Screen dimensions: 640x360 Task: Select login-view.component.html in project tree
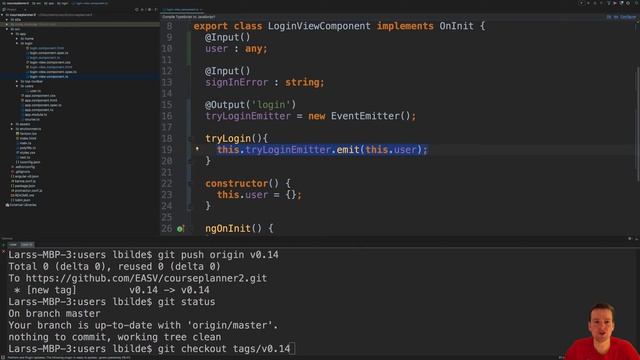[51, 67]
